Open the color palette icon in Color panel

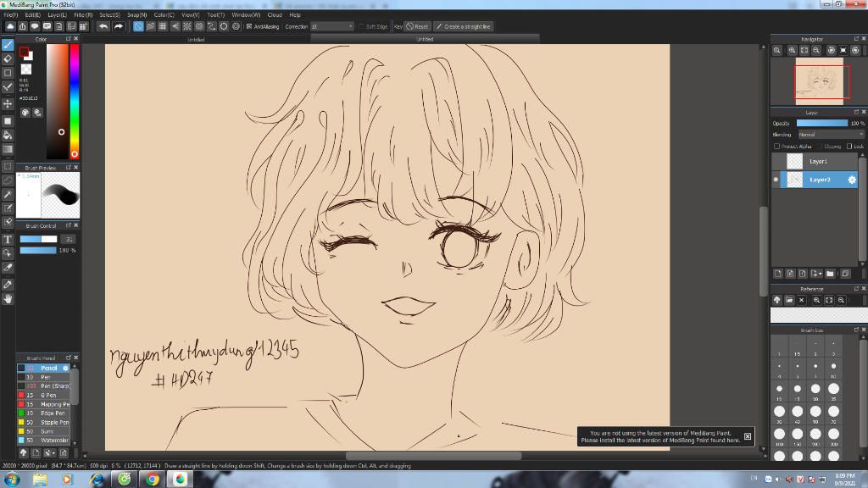(x=25, y=113)
